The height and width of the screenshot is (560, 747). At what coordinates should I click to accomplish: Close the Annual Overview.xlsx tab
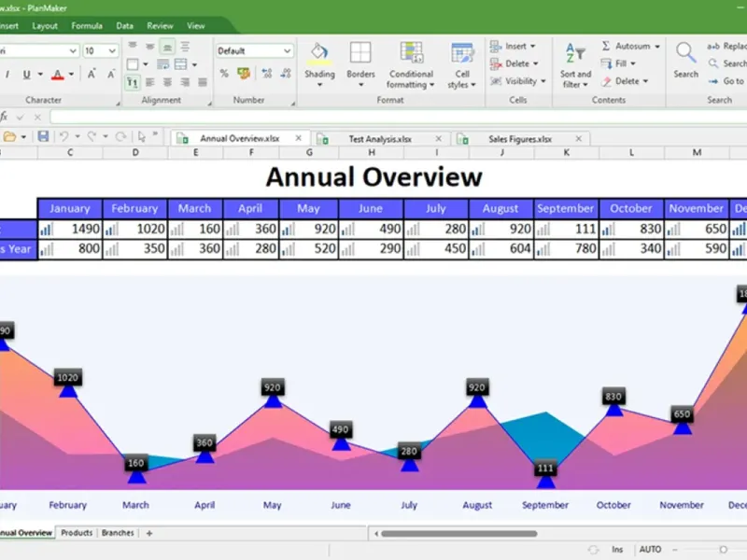[x=298, y=138]
